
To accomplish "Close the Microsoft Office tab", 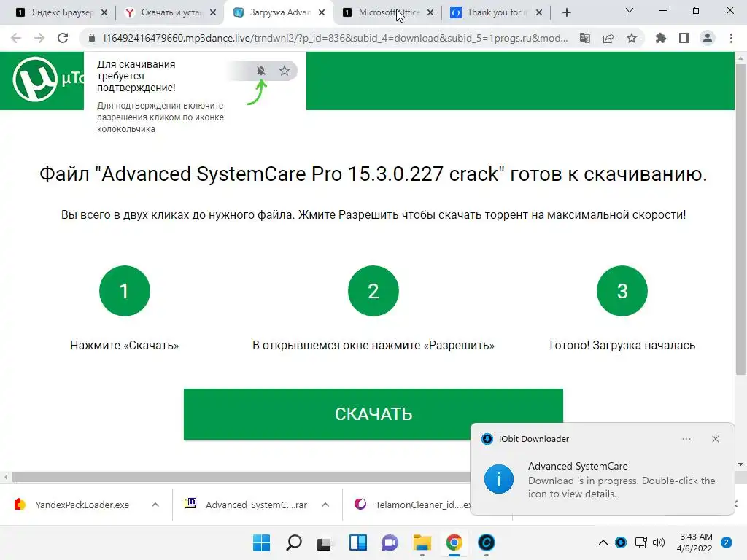I will [430, 12].
